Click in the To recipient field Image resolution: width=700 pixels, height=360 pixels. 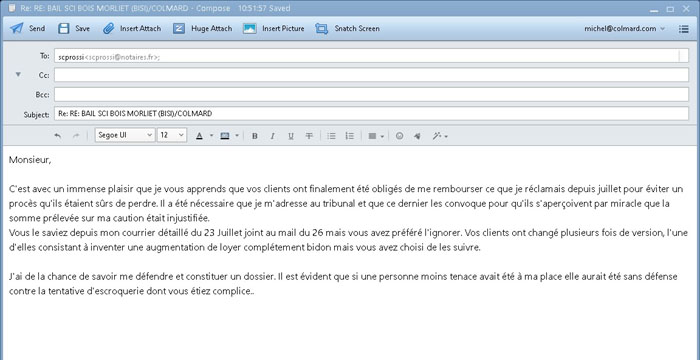(x=371, y=56)
